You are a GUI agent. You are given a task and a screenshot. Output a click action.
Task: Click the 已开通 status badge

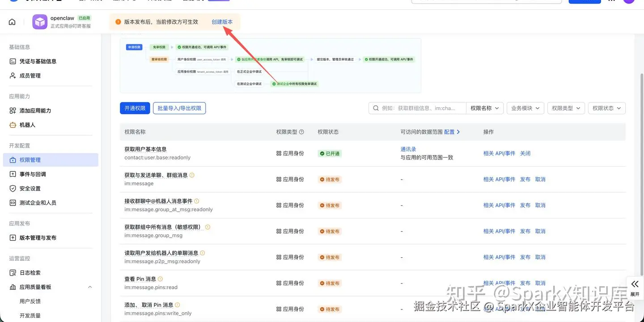pyautogui.click(x=330, y=154)
